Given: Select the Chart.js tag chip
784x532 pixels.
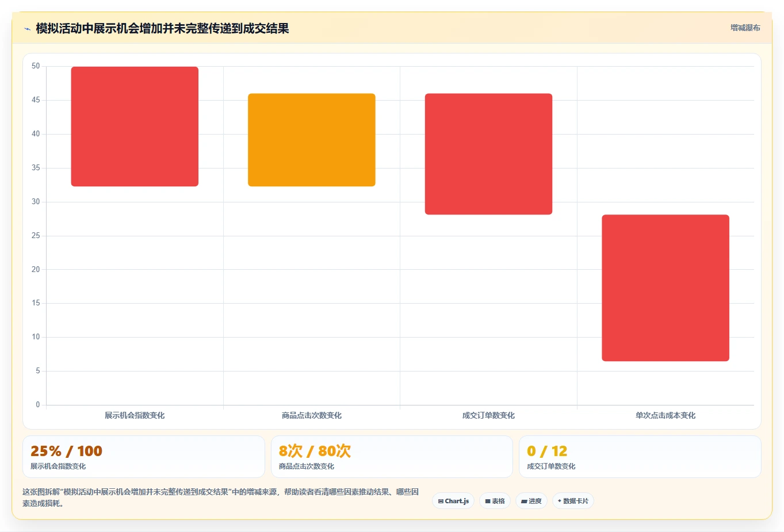Looking at the screenshot, I should [x=453, y=501].
